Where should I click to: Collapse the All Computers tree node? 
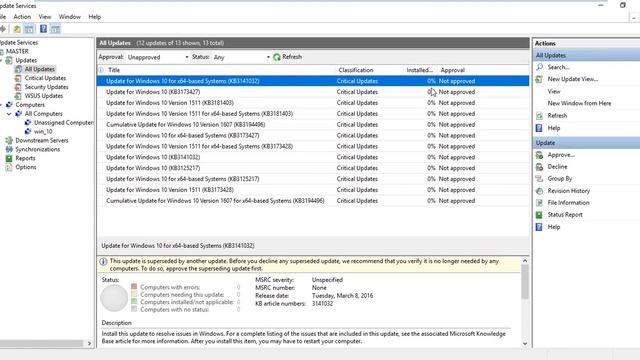tap(9, 114)
